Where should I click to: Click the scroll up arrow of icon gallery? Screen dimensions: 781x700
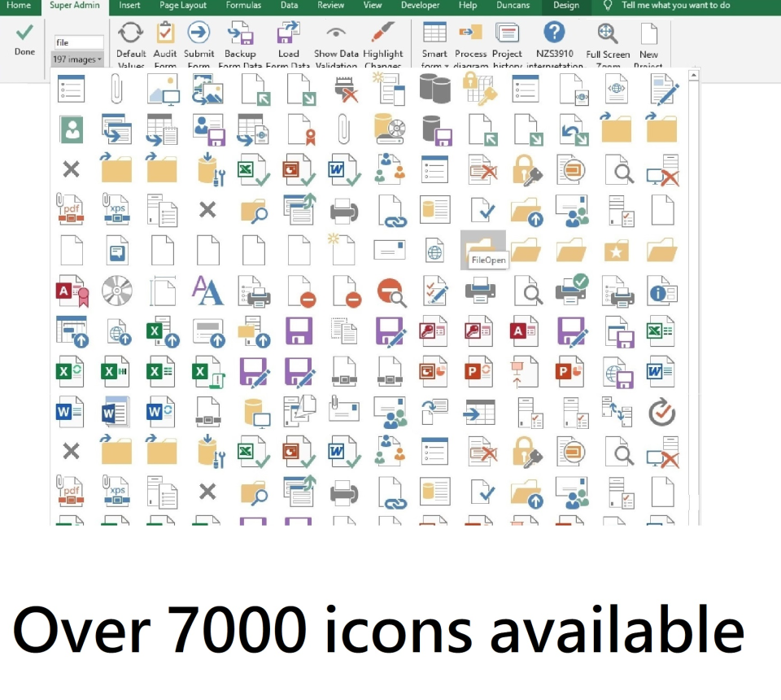[x=693, y=76]
